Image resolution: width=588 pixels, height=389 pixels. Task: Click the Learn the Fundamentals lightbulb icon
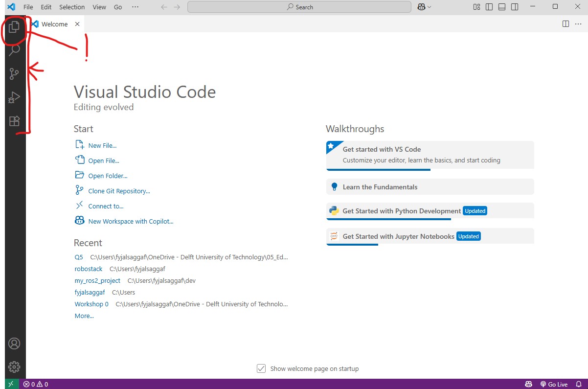tap(335, 187)
